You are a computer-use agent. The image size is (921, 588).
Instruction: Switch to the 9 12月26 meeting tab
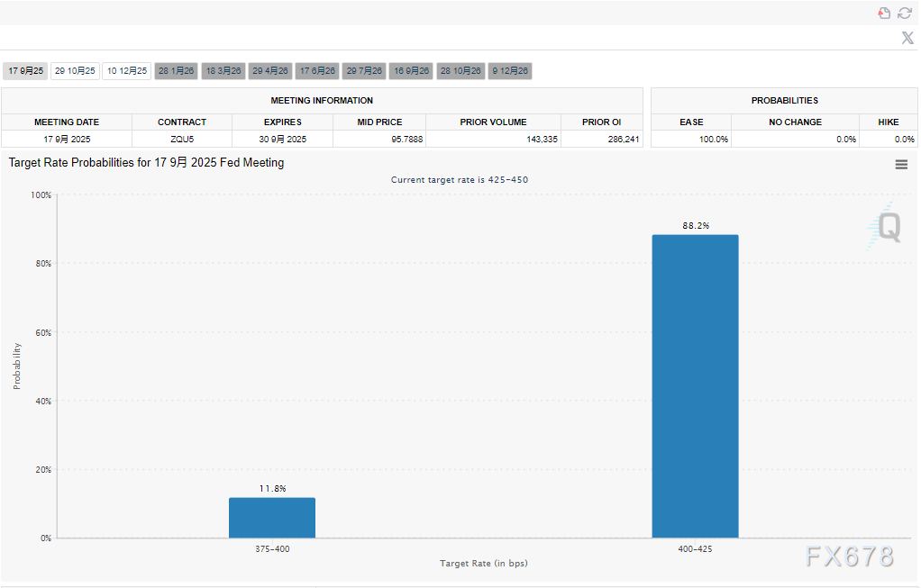510,71
